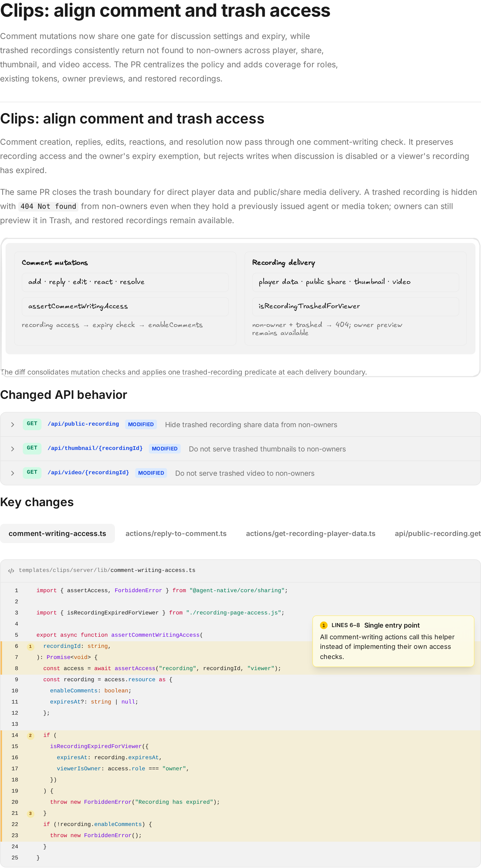Click annotation marker 3 on line 21
Image resolution: width=481 pixels, height=868 pixels.
[x=30, y=813]
